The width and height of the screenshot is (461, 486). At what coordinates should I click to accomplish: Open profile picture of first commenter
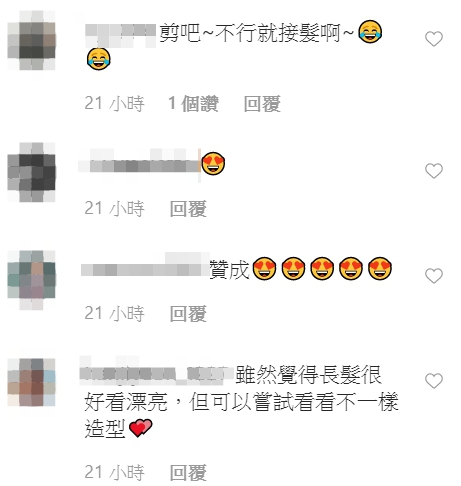pos(32,40)
